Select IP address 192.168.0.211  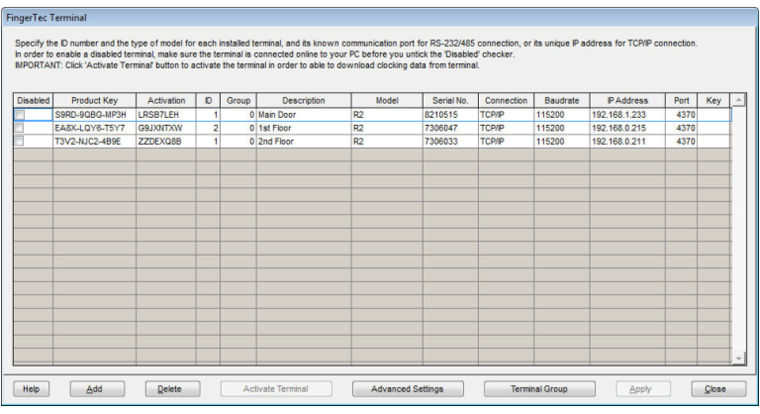pyautogui.click(x=628, y=141)
